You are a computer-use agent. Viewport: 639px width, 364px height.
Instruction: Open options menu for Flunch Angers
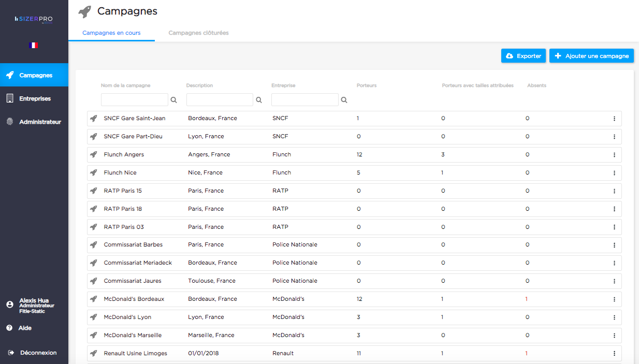(x=614, y=155)
